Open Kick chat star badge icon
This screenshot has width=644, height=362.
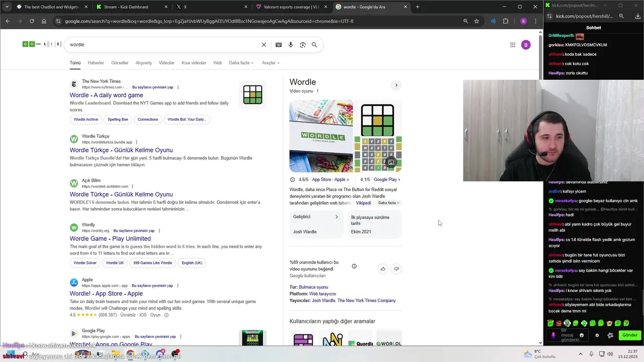point(610,335)
